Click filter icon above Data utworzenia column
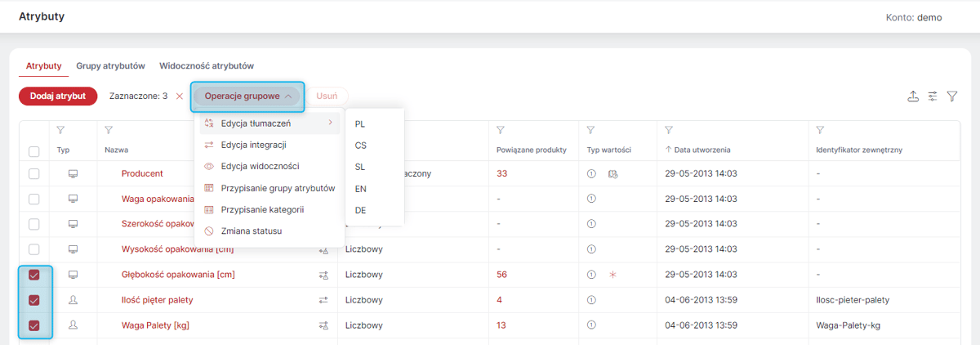The image size is (980, 345). [x=669, y=130]
